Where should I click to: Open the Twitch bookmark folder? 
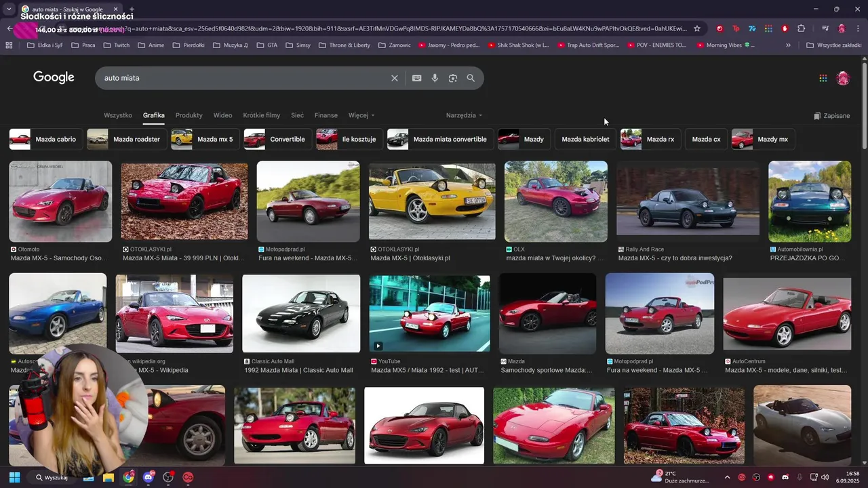116,45
